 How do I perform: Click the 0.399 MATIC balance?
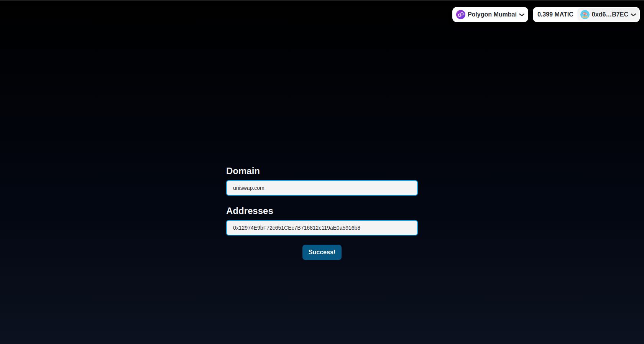555,15
